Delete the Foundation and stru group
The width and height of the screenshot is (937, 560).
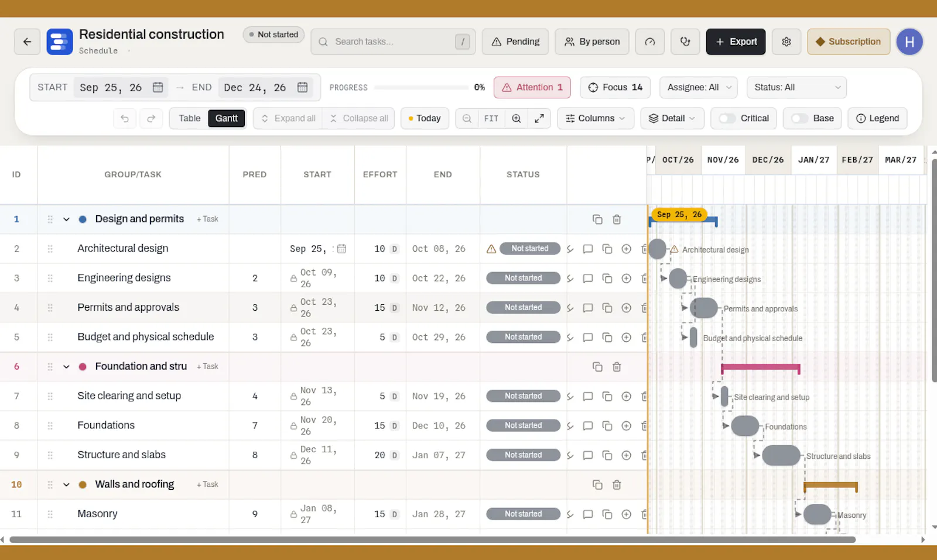[617, 367]
